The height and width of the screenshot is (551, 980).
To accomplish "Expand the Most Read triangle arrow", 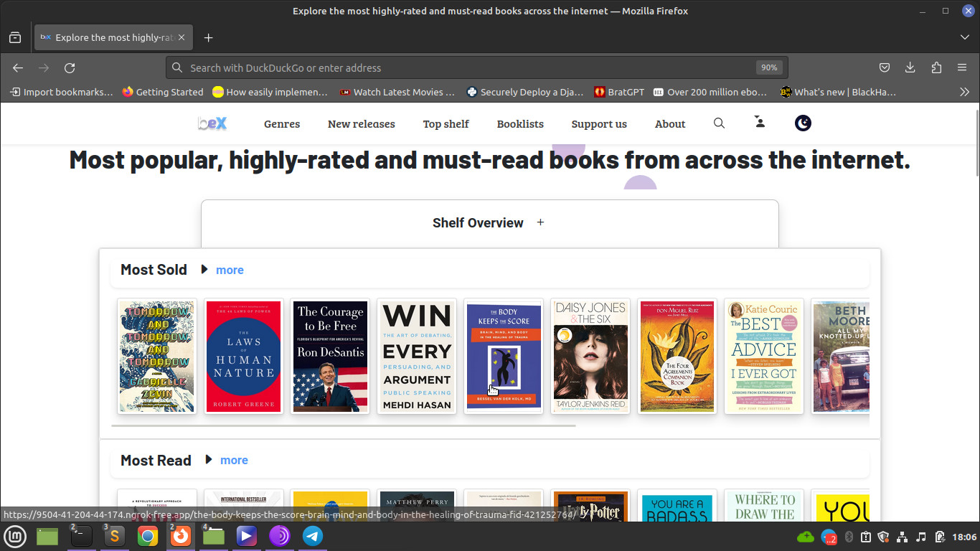I will [x=209, y=460].
